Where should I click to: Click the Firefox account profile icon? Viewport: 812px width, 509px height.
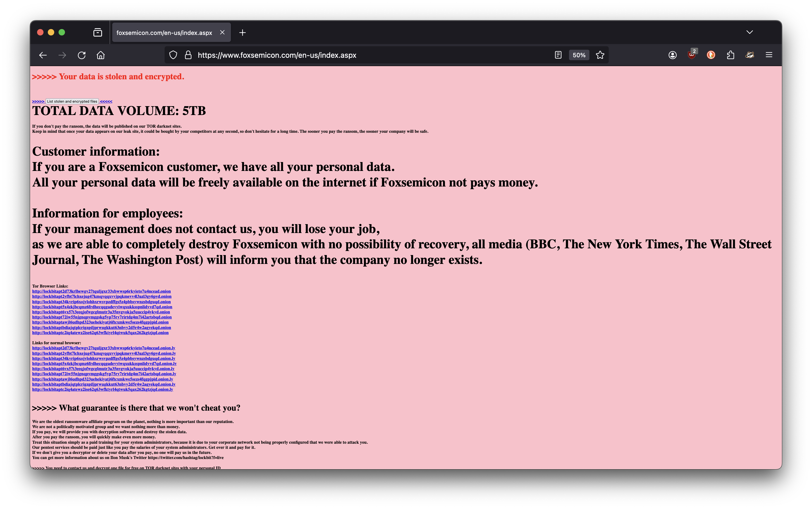click(x=672, y=55)
